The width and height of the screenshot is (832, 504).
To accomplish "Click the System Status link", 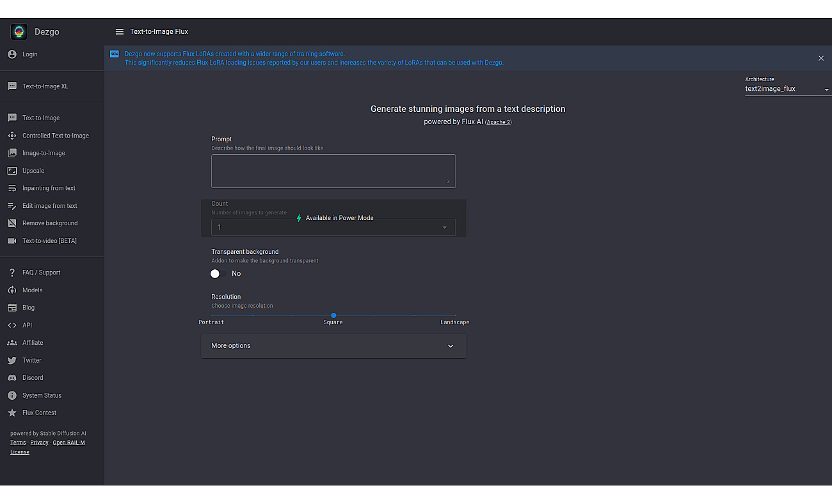I will pos(42,395).
